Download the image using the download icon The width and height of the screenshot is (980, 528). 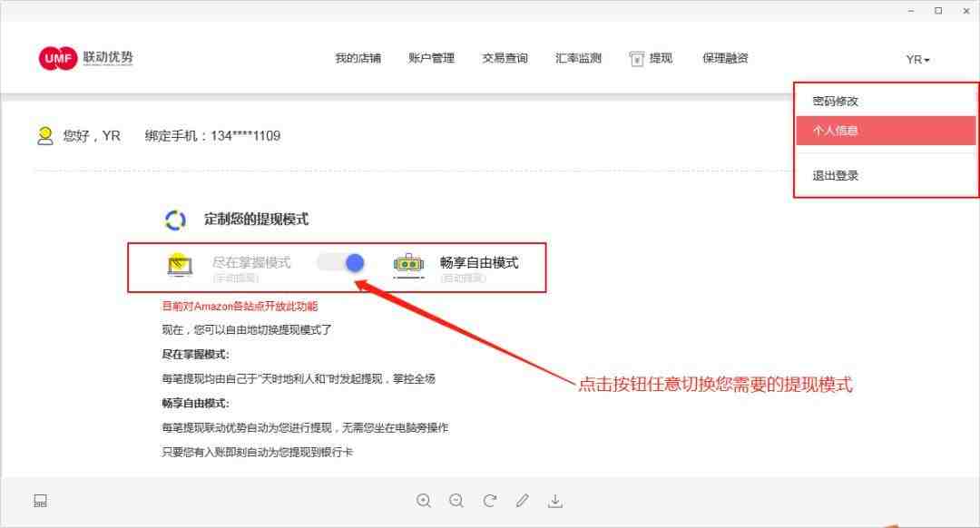tap(555, 501)
